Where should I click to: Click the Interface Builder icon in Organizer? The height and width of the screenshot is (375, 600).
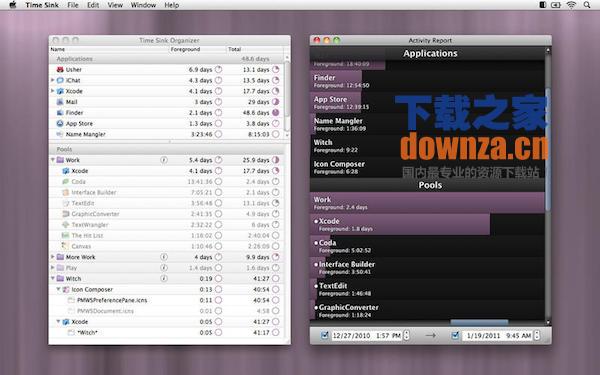(66, 192)
